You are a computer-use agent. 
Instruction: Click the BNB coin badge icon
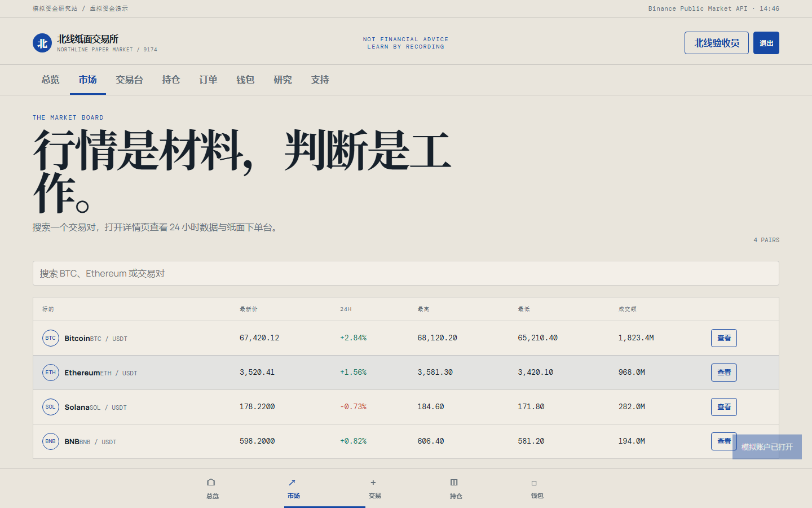[x=51, y=441]
